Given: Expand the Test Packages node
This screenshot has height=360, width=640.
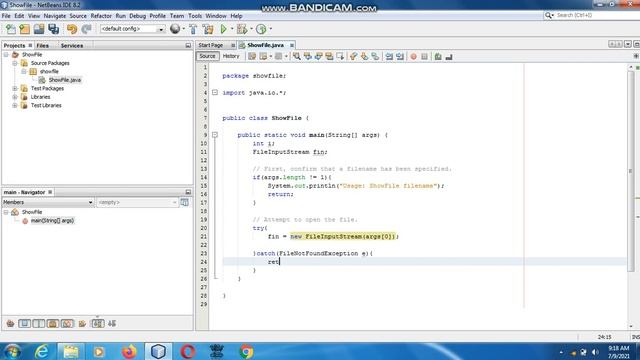Looking at the screenshot, I should click(x=15, y=88).
